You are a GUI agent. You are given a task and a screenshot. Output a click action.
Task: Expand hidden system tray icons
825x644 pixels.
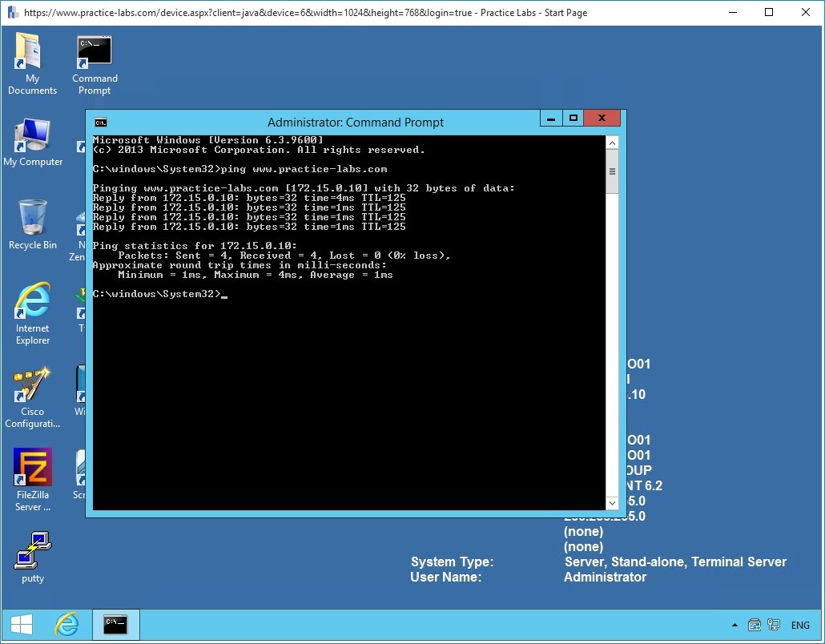pyautogui.click(x=734, y=625)
